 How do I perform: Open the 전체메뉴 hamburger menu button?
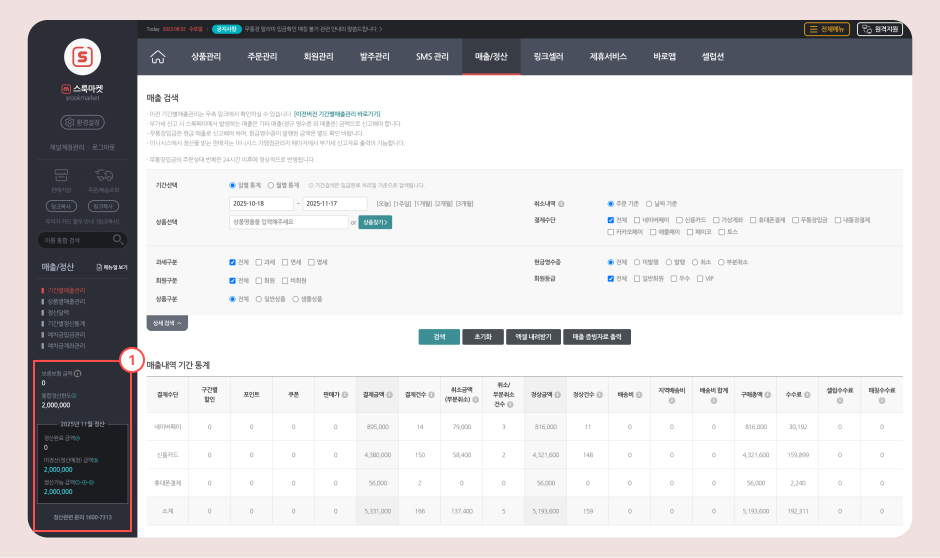click(x=826, y=29)
